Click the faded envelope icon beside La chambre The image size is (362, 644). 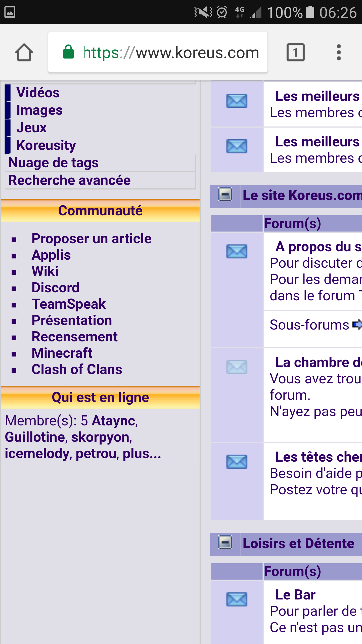pos(237,367)
